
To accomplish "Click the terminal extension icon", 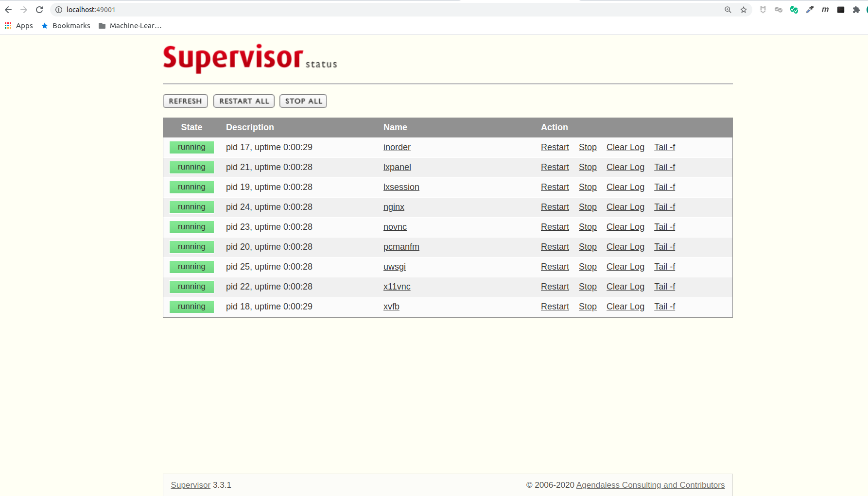I will [x=841, y=10].
